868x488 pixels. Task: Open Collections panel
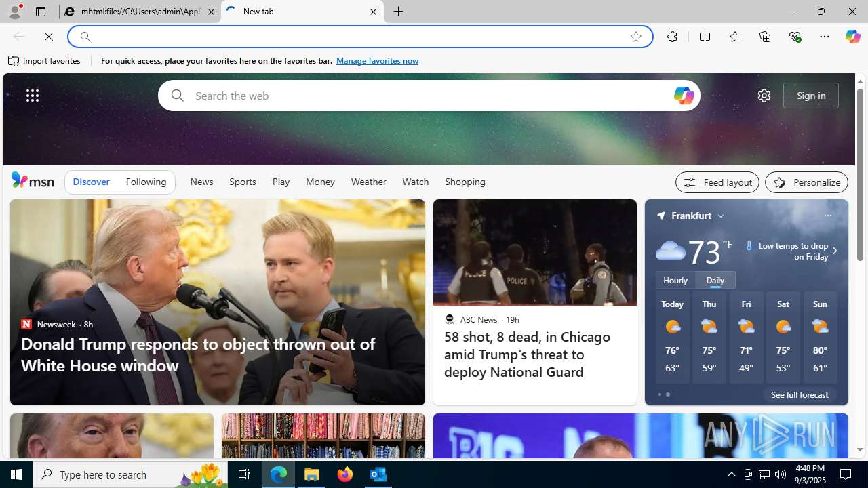[x=765, y=37]
